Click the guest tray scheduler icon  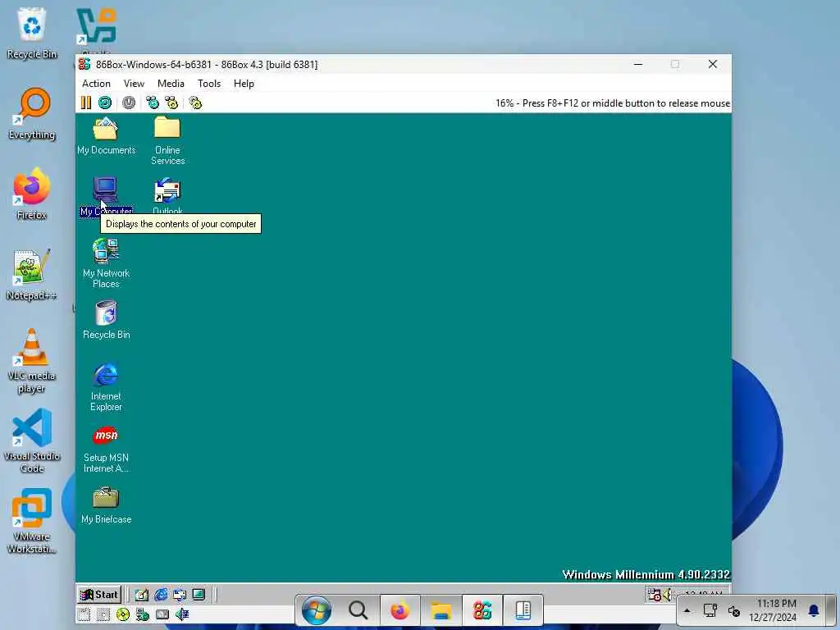654,595
